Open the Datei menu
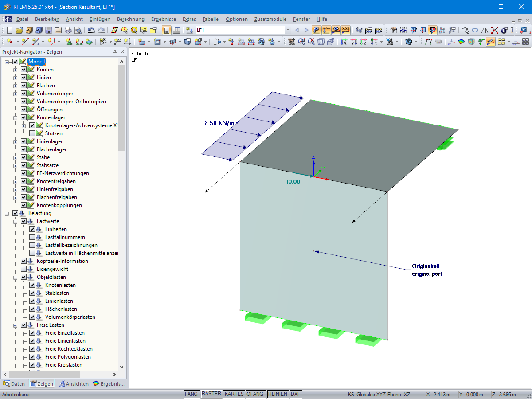Screen dimensions: 532x399 [x=22, y=19]
